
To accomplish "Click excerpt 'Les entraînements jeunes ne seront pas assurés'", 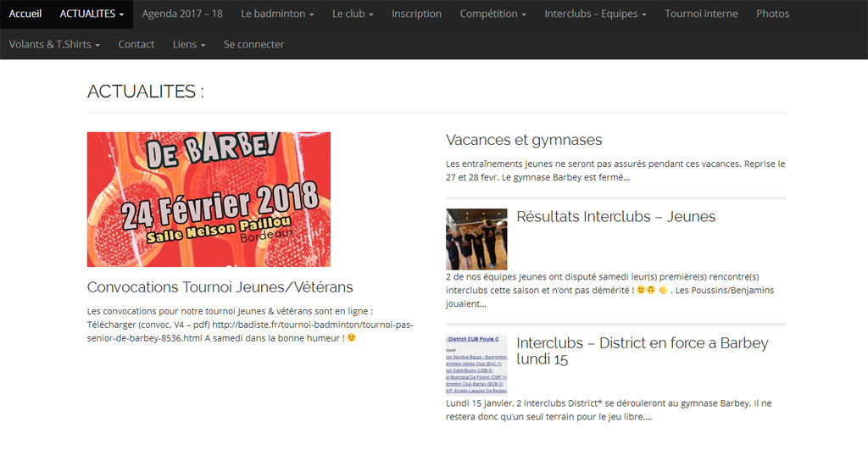I will (615, 170).
